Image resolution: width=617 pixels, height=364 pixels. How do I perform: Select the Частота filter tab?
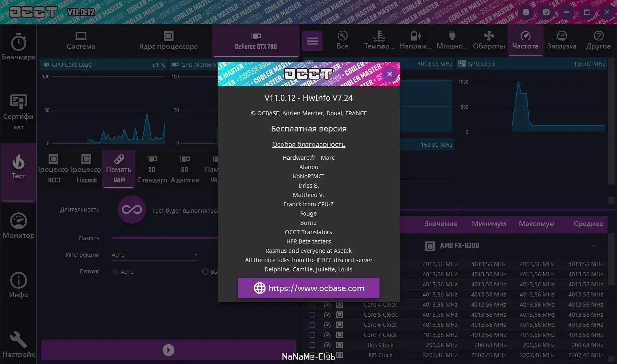click(x=525, y=40)
